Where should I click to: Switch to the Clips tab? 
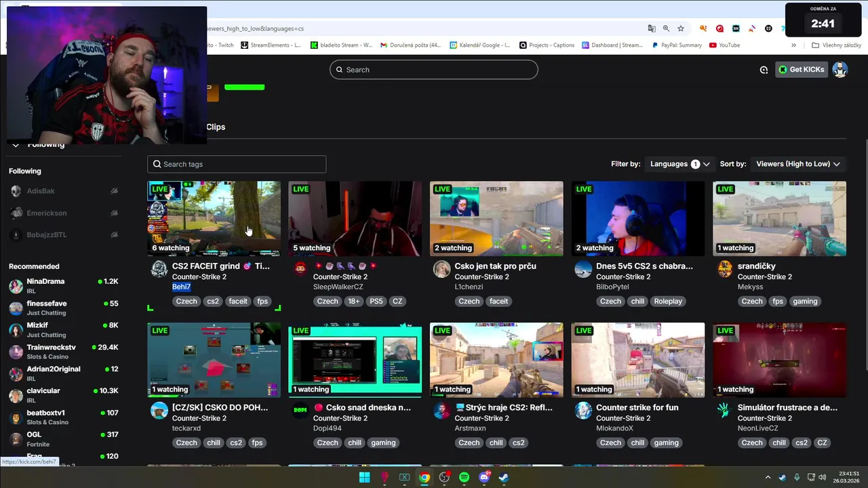(216, 127)
